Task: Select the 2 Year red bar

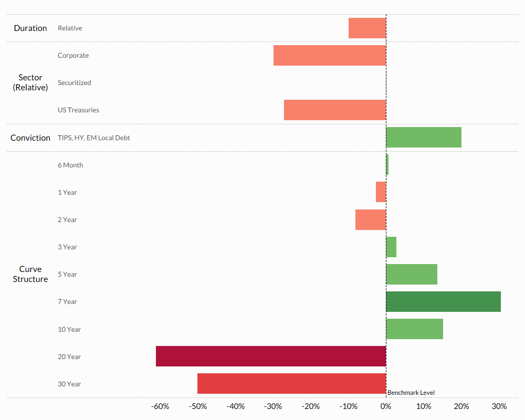Action: [371, 219]
